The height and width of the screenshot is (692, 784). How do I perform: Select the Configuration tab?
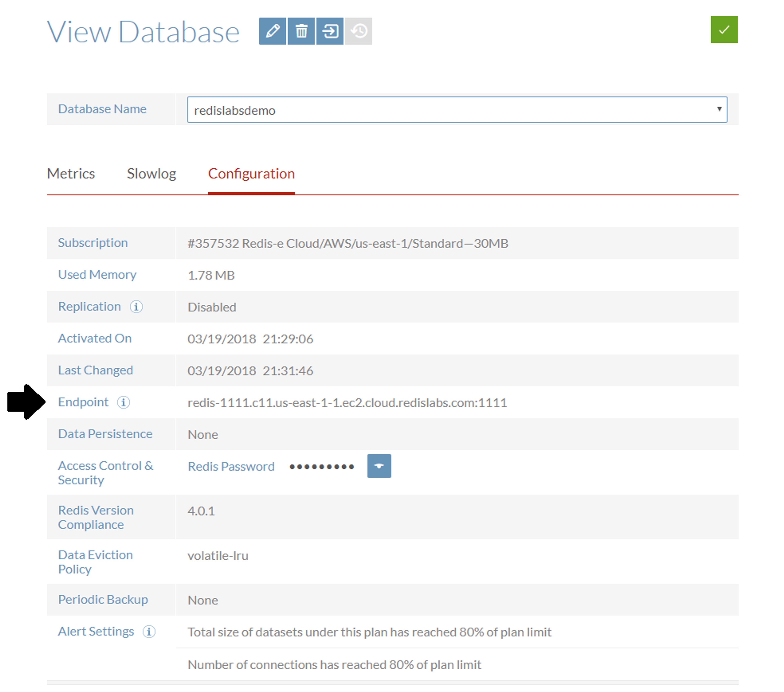coord(251,174)
